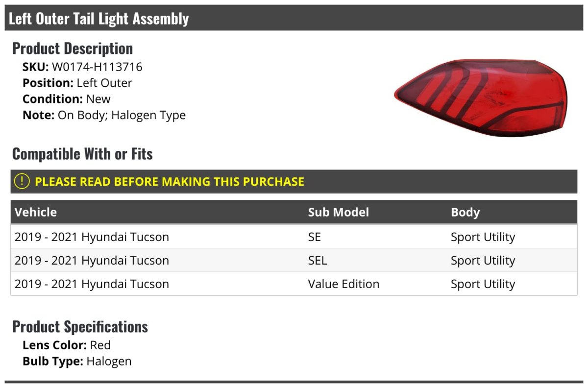Click the Product Description heading
This screenshot has height=388, width=588.
[x=73, y=48]
